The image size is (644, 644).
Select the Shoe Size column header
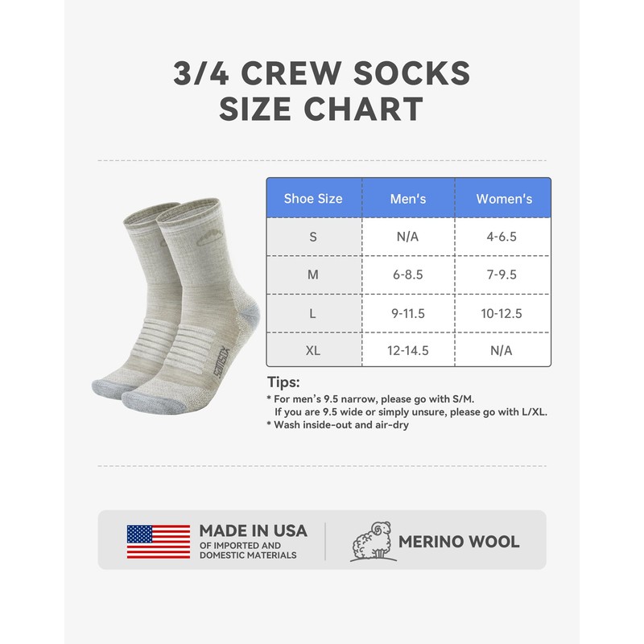(x=313, y=198)
